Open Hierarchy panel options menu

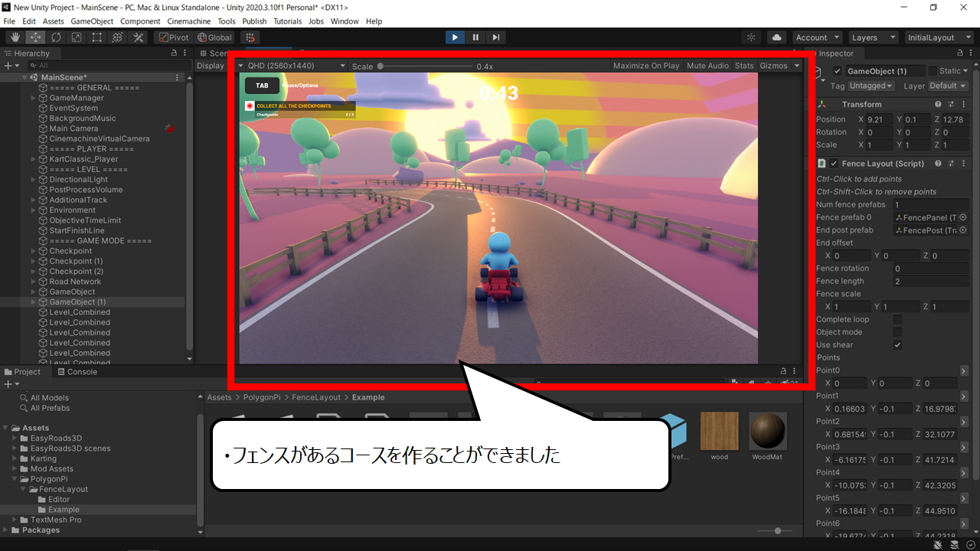pyautogui.click(x=185, y=54)
